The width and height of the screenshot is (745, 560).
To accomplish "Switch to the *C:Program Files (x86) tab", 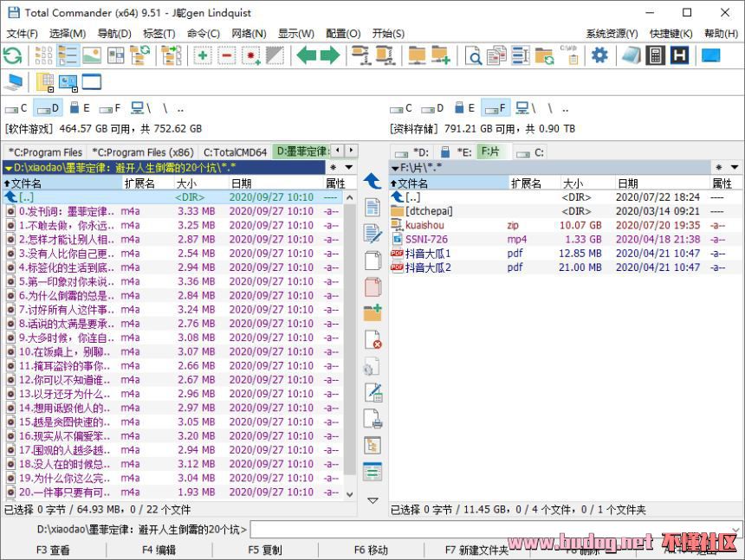I will point(143,152).
